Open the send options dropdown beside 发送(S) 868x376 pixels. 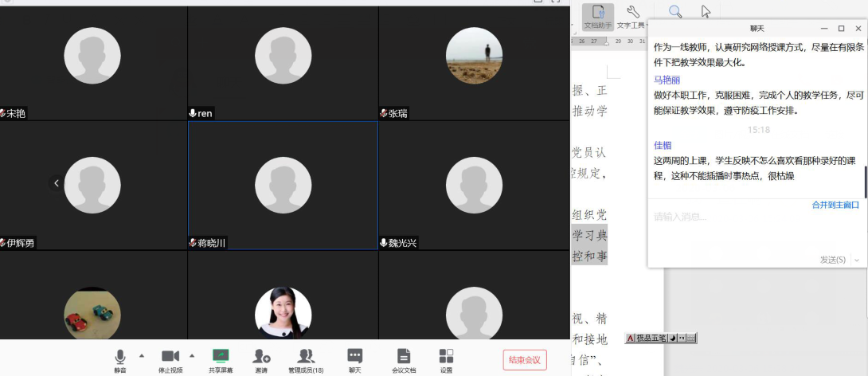(857, 260)
